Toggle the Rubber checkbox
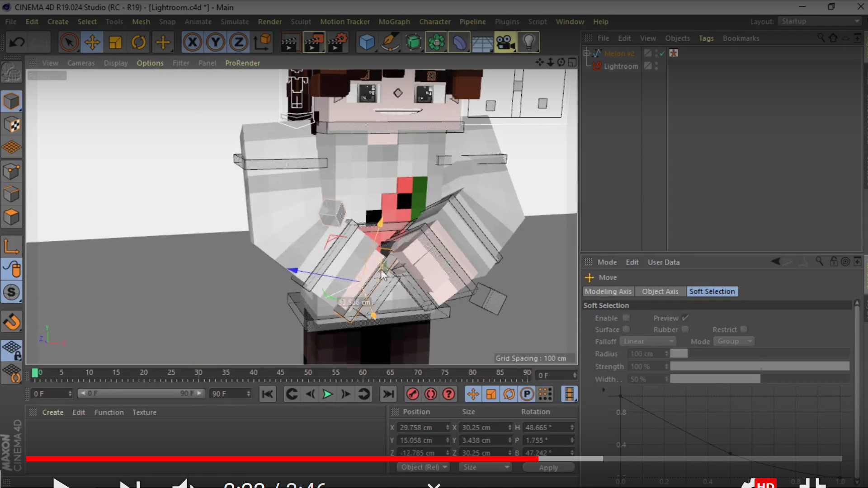868x488 pixels. pyautogui.click(x=685, y=329)
